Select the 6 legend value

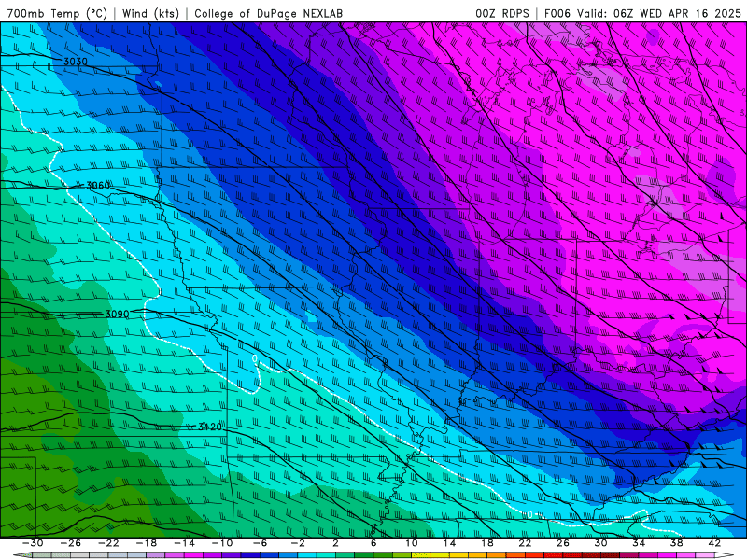pyautogui.click(x=373, y=543)
